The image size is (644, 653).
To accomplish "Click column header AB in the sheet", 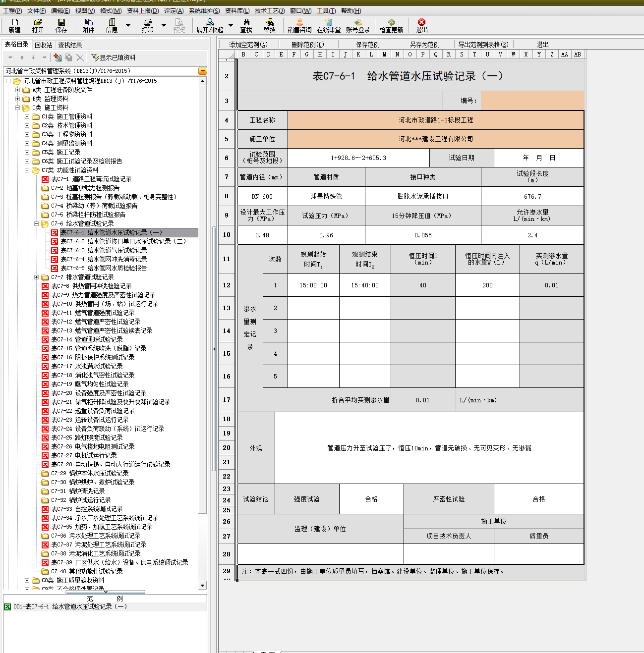I will point(578,54).
